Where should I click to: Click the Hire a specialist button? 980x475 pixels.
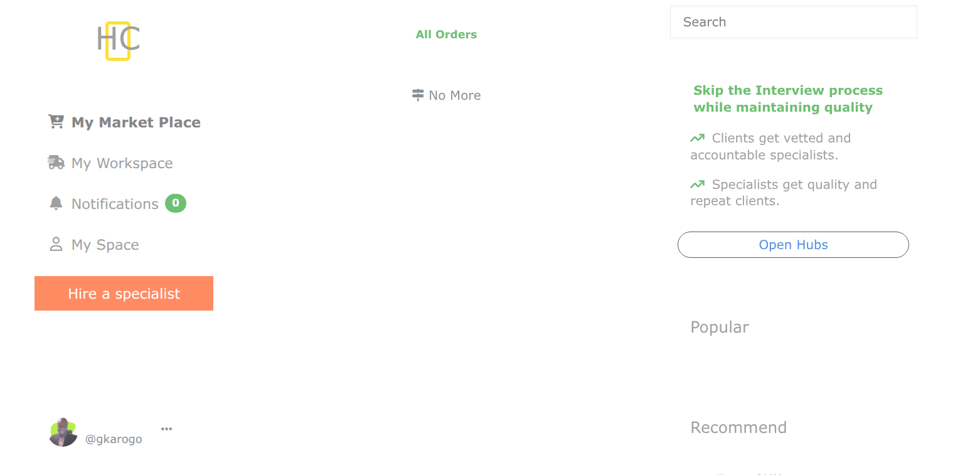click(124, 293)
